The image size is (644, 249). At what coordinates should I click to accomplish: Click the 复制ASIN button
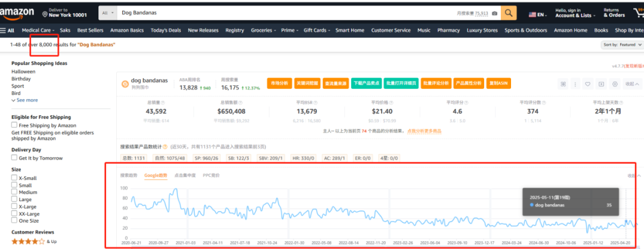coord(500,83)
